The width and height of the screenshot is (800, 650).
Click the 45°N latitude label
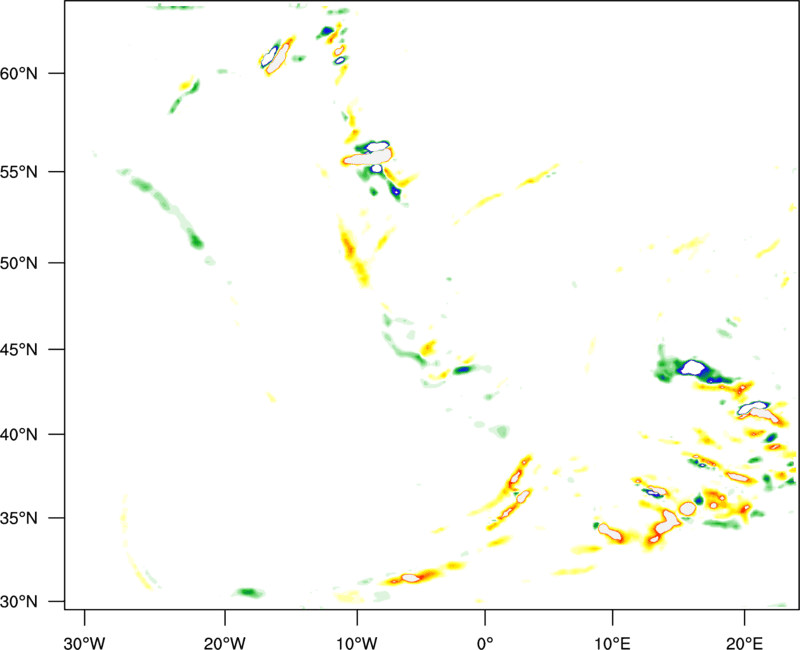pyautogui.click(x=18, y=349)
